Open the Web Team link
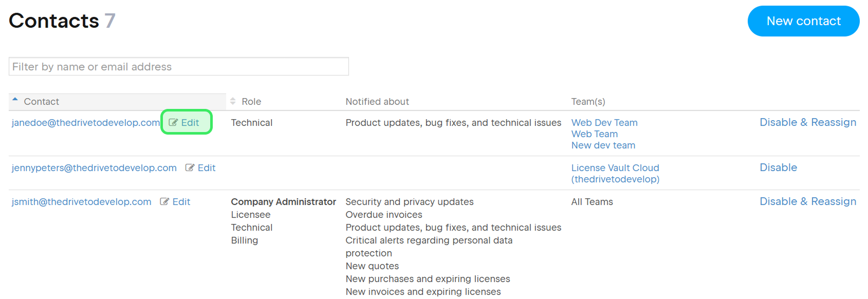 [x=595, y=134]
